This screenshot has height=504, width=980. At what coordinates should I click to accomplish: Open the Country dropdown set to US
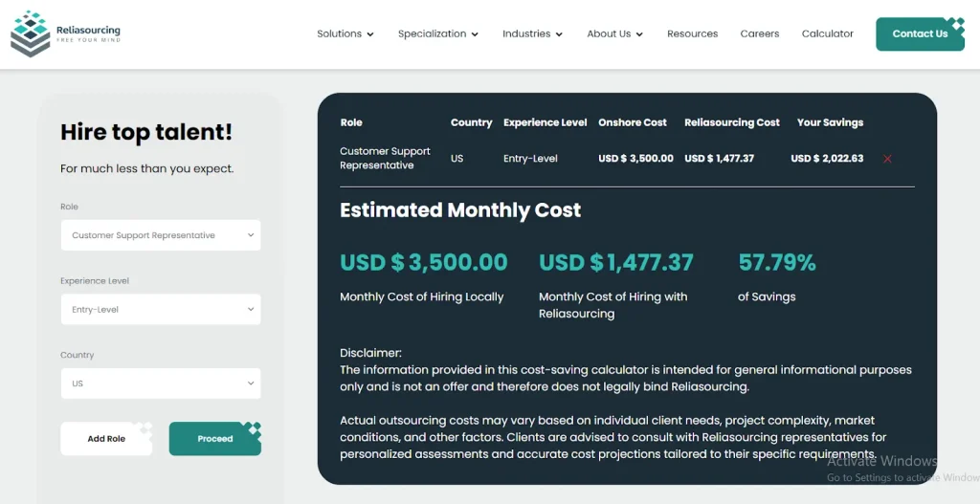(161, 383)
